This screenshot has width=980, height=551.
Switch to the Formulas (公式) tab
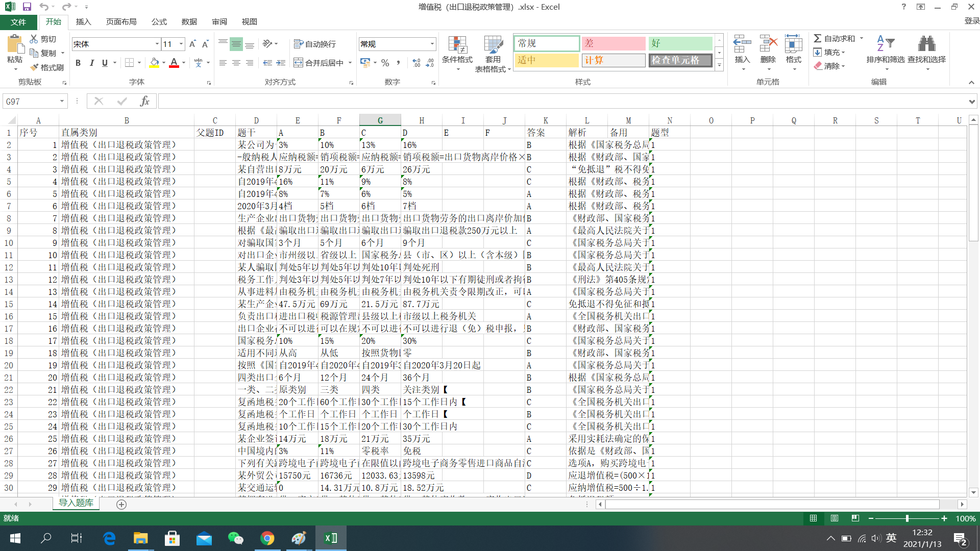coord(159,22)
